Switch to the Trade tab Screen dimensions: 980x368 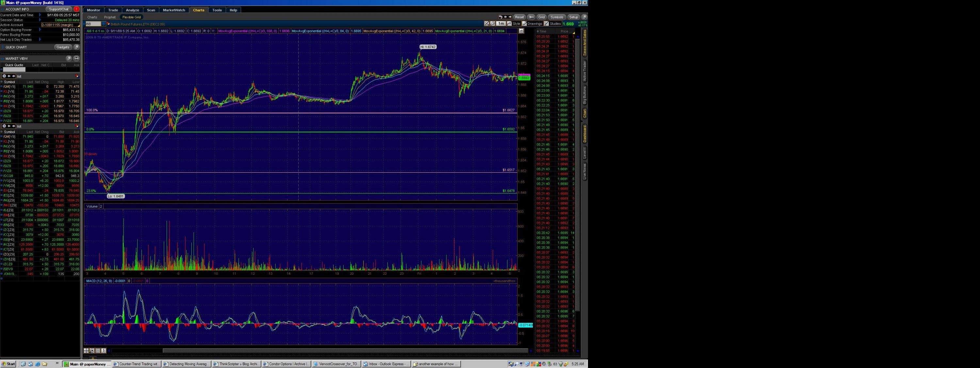pyautogui.click(x=113, y=10)
